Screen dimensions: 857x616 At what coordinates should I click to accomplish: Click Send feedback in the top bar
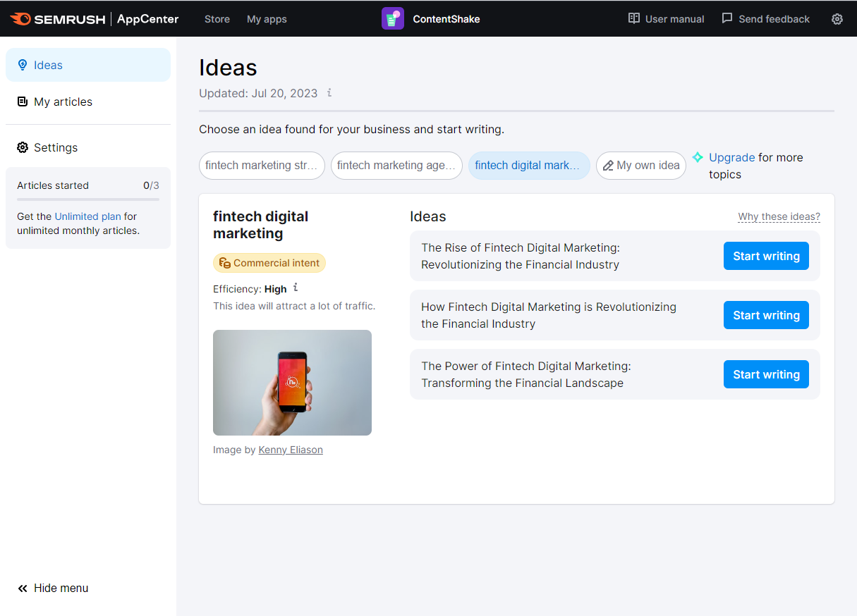pyautogui.click(x=766, y=19)
